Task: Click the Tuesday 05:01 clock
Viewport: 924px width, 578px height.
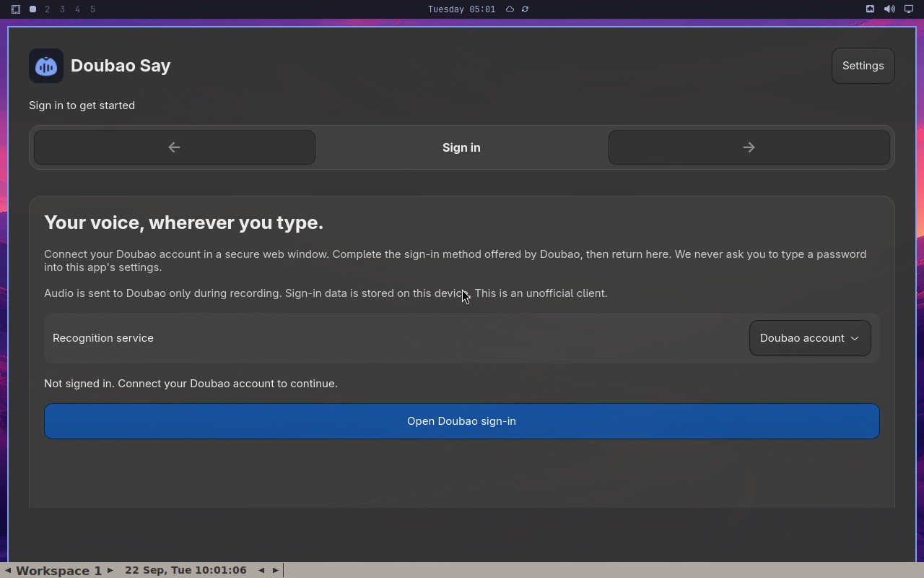Action: pos(461,9)
